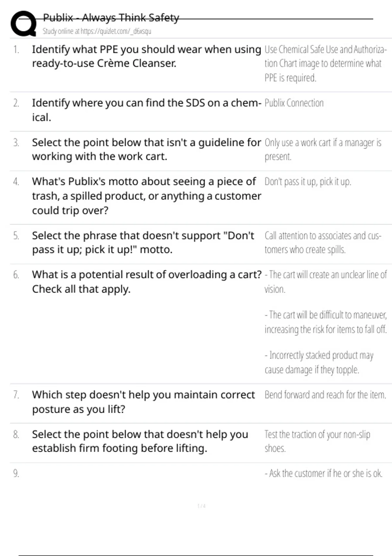The height and width of the screenshot is (556, 392).
Task: Select question 8 about firm footing
Action: point(140,441)
